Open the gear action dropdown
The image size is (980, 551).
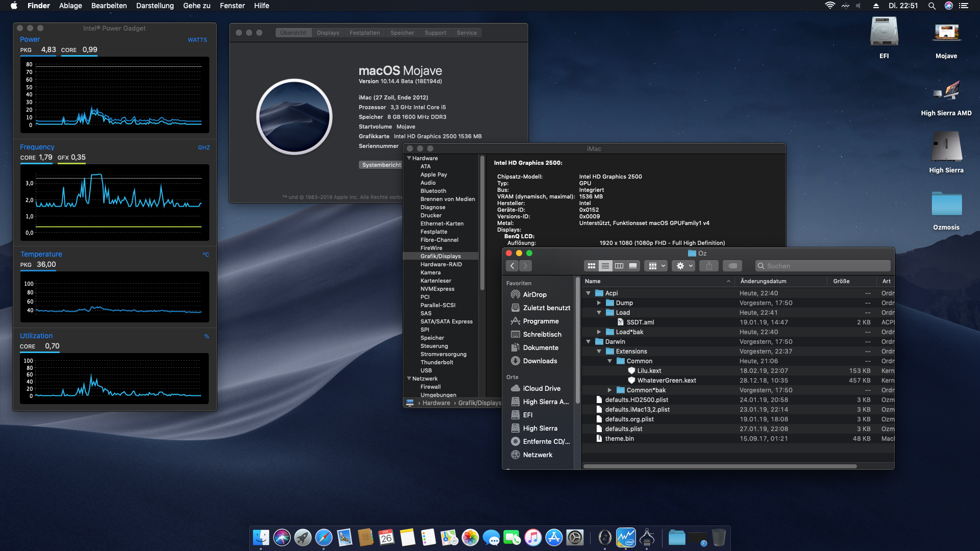coord(684,266)
